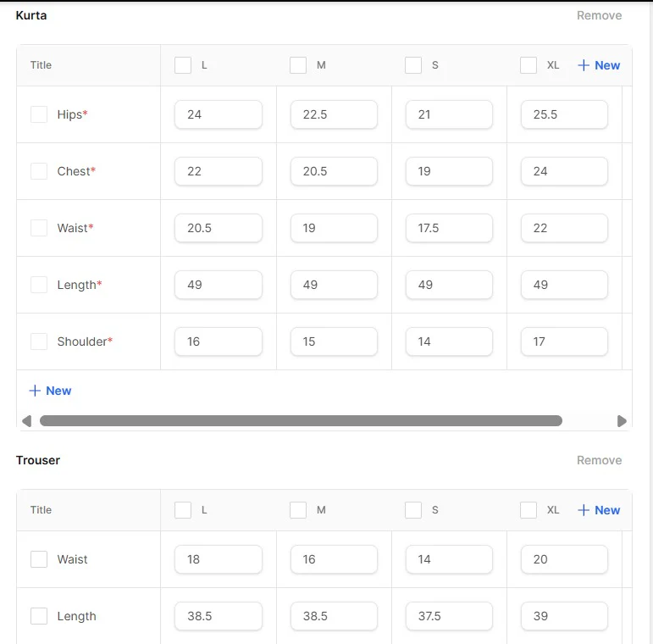Tick the Kurta L column checkbox

tap(183, 65)
